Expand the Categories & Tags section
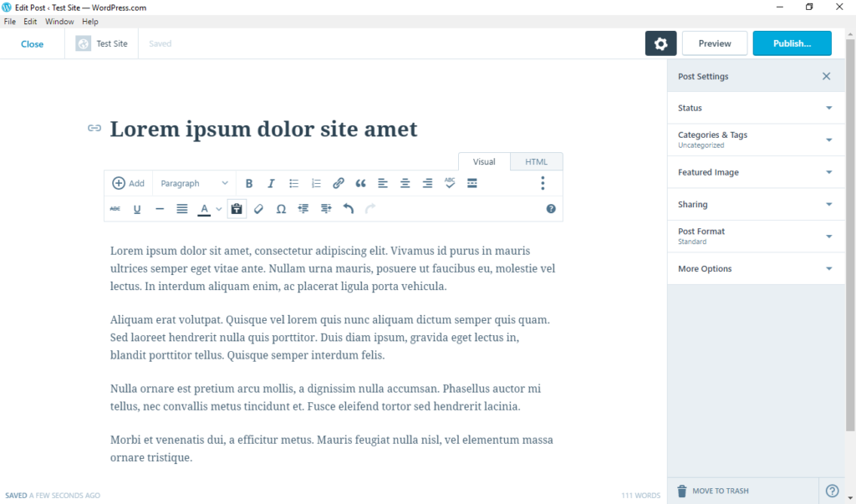 pyautogui.click(x=755, y=139)
